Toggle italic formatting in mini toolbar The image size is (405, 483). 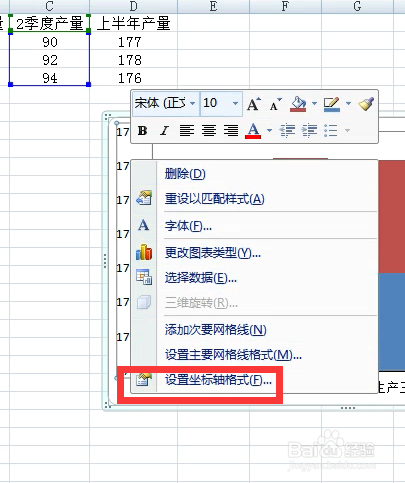164,131
